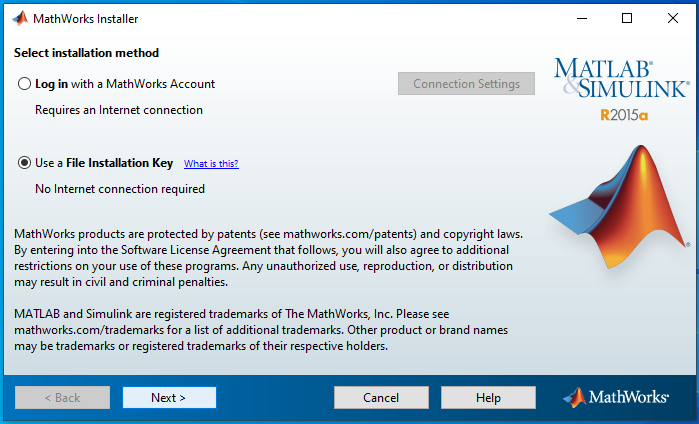Viewport: 699px width, 424px height.
Task: Click the patents and copyright notice paragraph
Action: click(x=264, y=258)
